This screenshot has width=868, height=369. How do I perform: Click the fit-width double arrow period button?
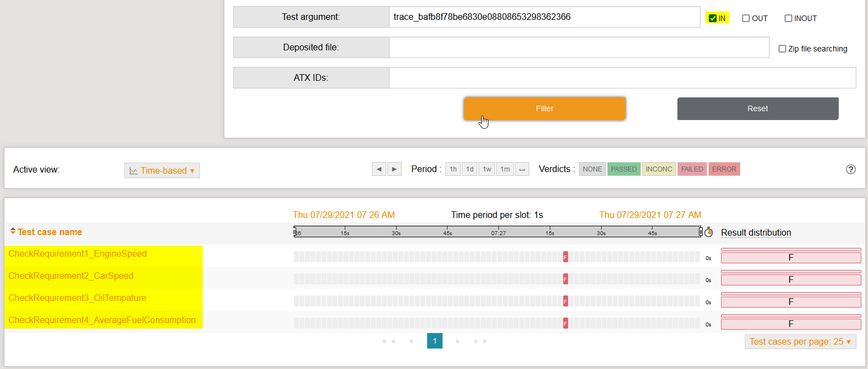coord(522,169)
